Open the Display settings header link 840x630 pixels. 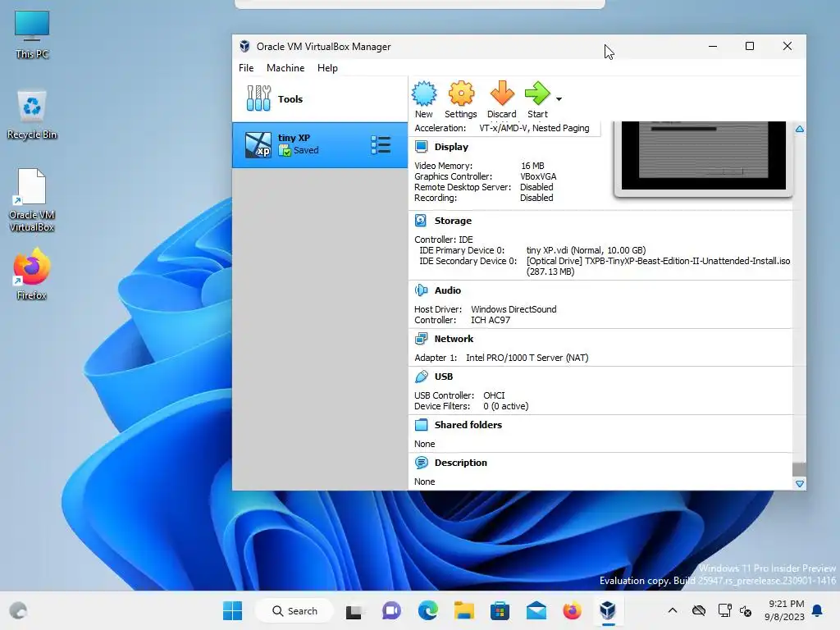pyautogui.click(x=451, y=147)
